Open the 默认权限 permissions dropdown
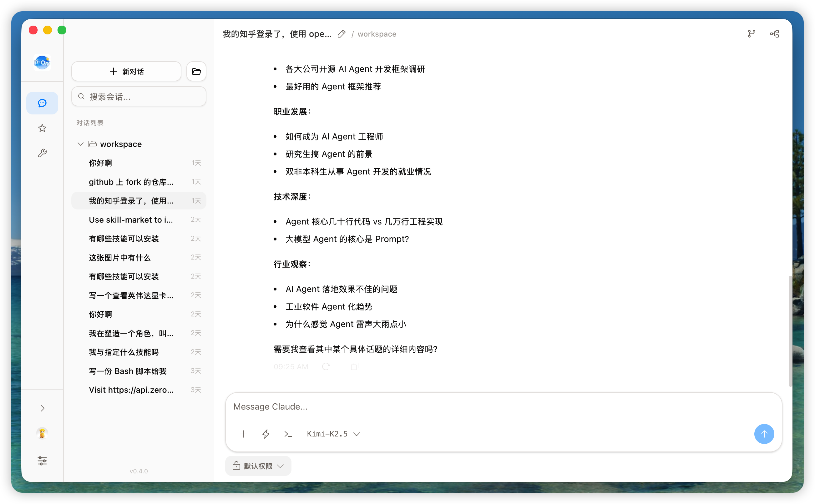Screen dimensions: 815x504 pyautogui.click(x=258, y=466)
